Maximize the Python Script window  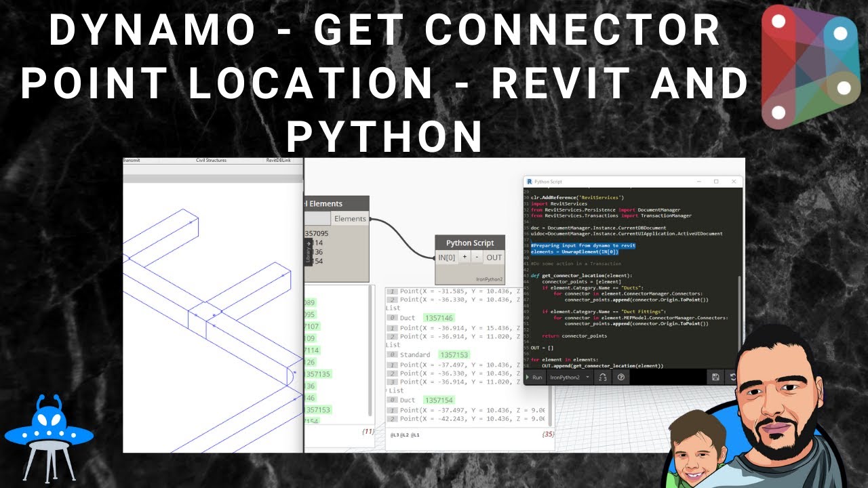click(716, 182)
